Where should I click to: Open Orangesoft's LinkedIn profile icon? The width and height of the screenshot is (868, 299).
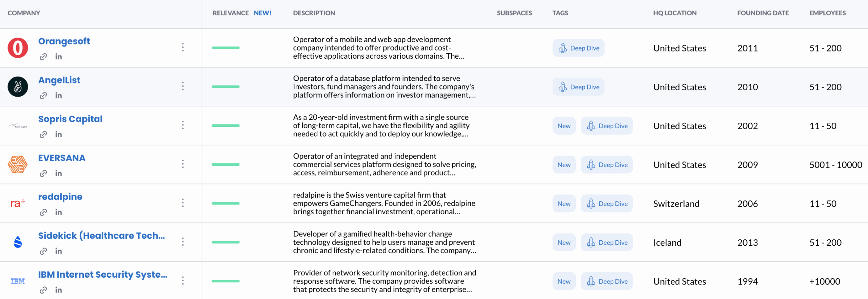click(x=58, y=57)
